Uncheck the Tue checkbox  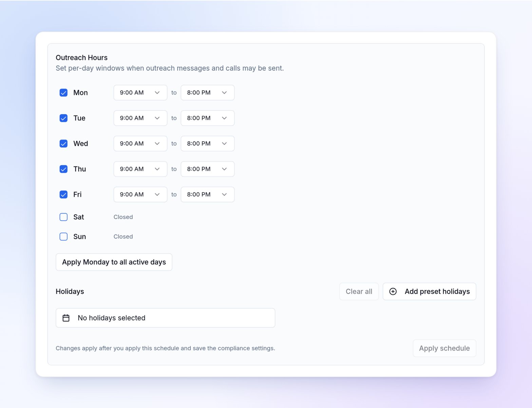coord(63,118)
